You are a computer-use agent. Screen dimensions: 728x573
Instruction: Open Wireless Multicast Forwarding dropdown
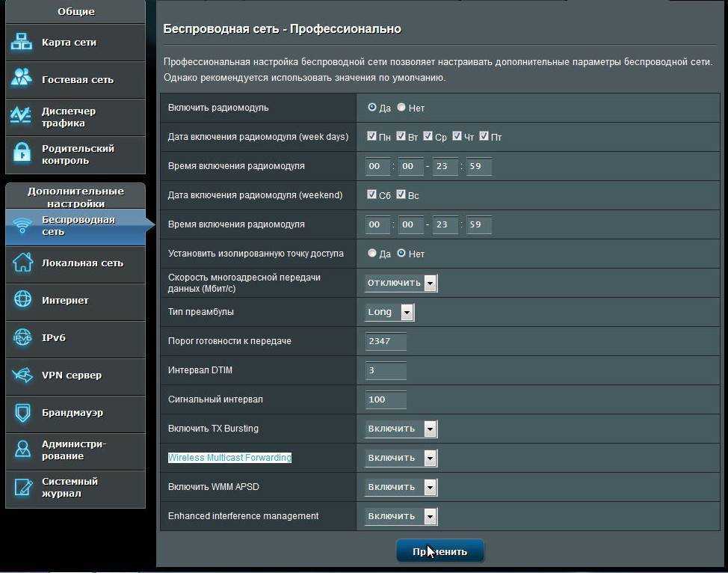point(401,458)
